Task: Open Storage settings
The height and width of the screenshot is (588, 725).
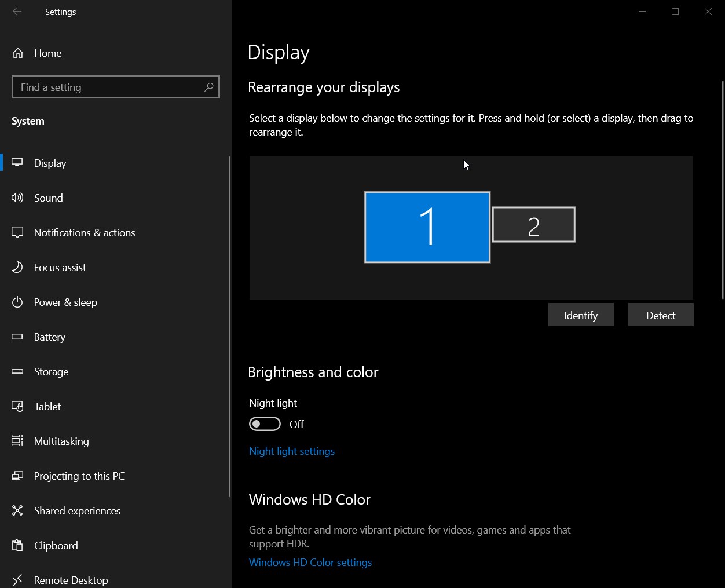Action: pyautogui.click(x=18, y=371)
